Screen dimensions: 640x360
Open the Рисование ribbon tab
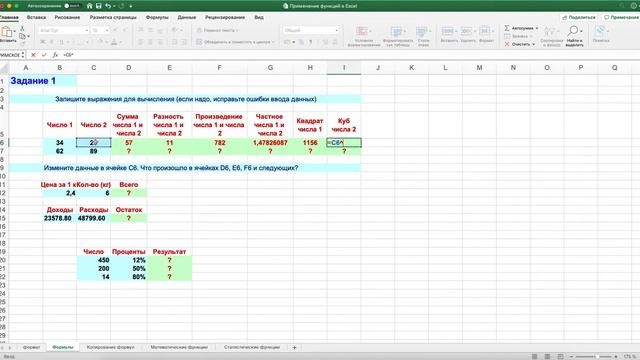coord(67,17)
